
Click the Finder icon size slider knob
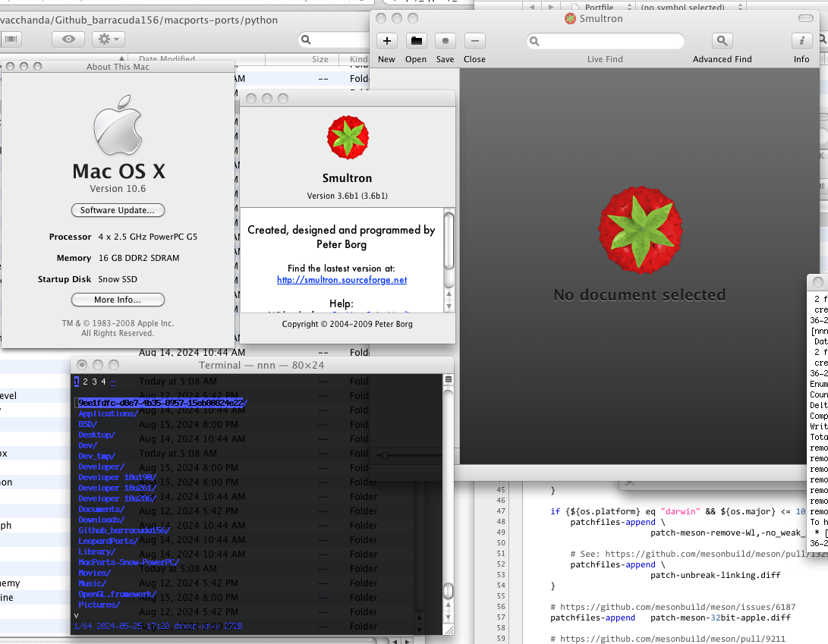tap(385, 455)
